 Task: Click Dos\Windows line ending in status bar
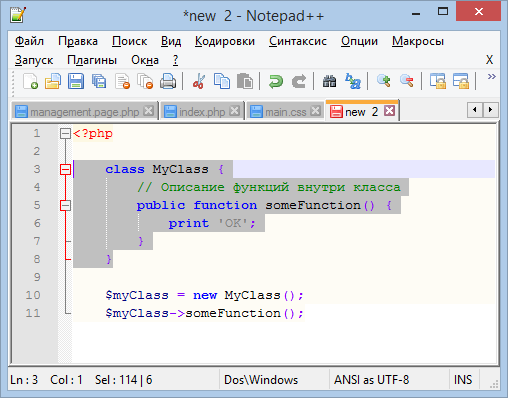(x=261, y=380)
